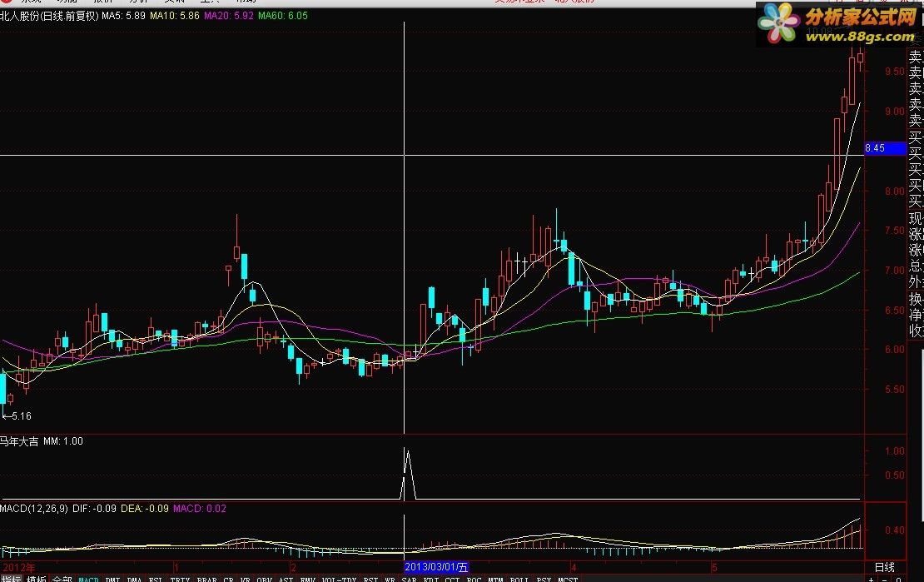Image resolution: width=924 pixels, height=582 pixels.
Task: Click the 2013/03/01/五 date marker
Action: 436,567
